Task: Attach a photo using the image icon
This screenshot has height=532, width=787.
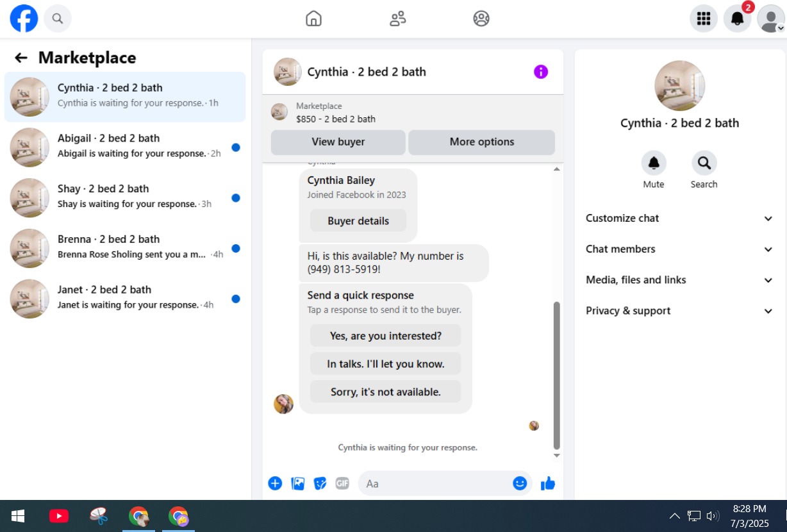Action: [297, 483]
